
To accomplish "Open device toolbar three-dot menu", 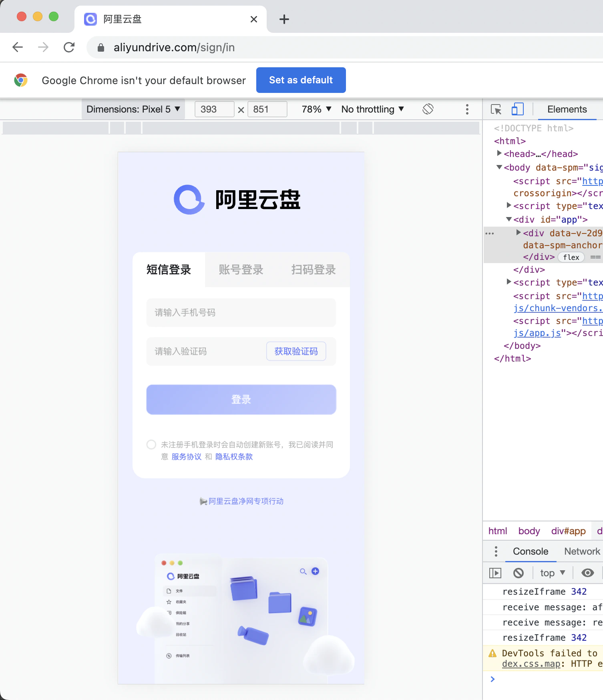I will (x=467, y=109).
